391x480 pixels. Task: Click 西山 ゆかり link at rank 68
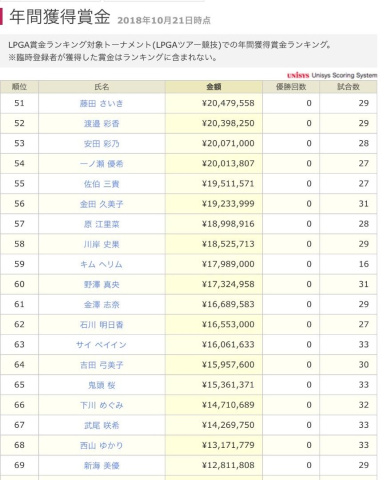101,445
